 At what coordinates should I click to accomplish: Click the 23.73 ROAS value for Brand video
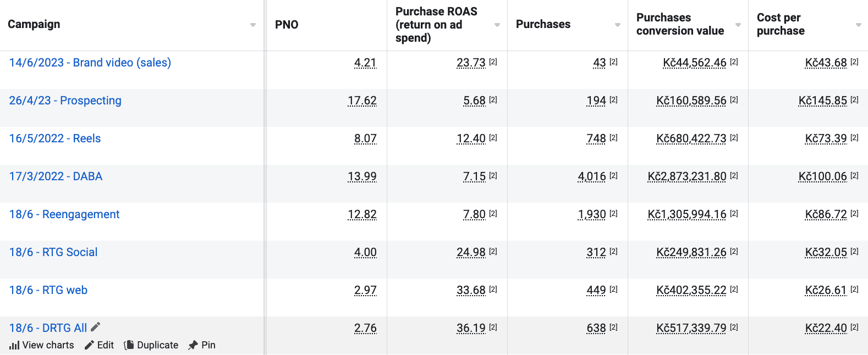471,63
